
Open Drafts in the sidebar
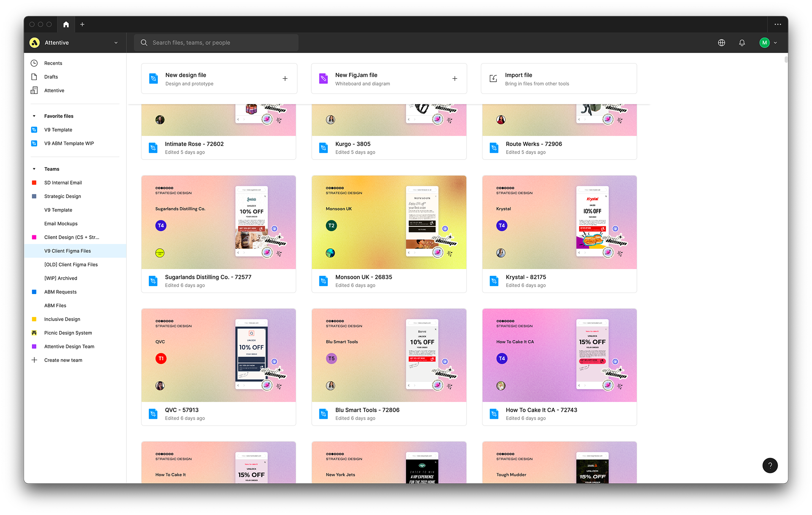click(x=75, y=77)
